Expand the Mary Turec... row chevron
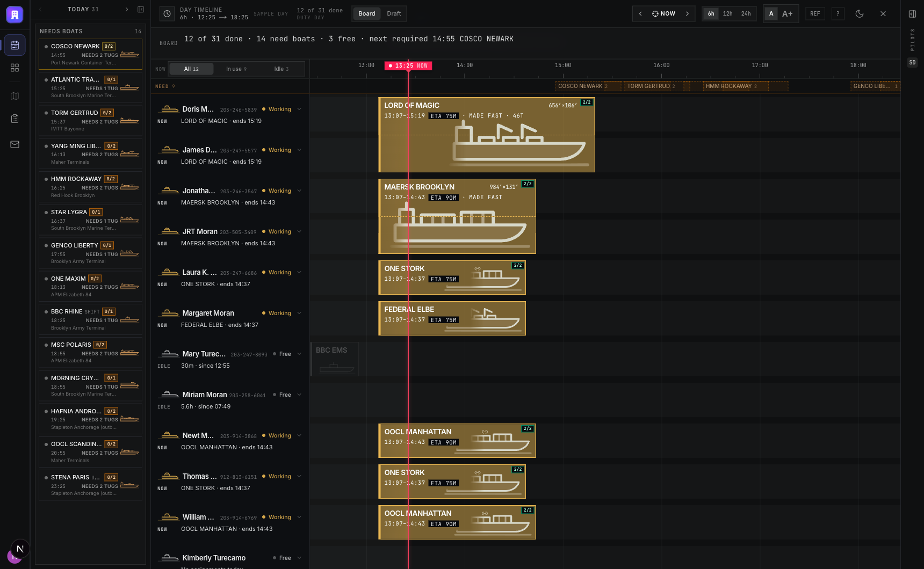The image size is (924, 569). tap(299, 354)
